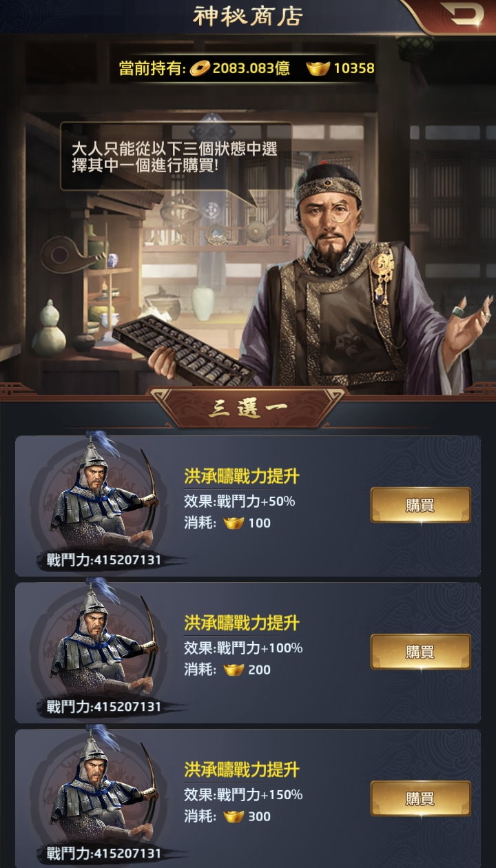Tap the copper coin currency icon
Viewport: 496px width, 868px height.
pos(200,68)
